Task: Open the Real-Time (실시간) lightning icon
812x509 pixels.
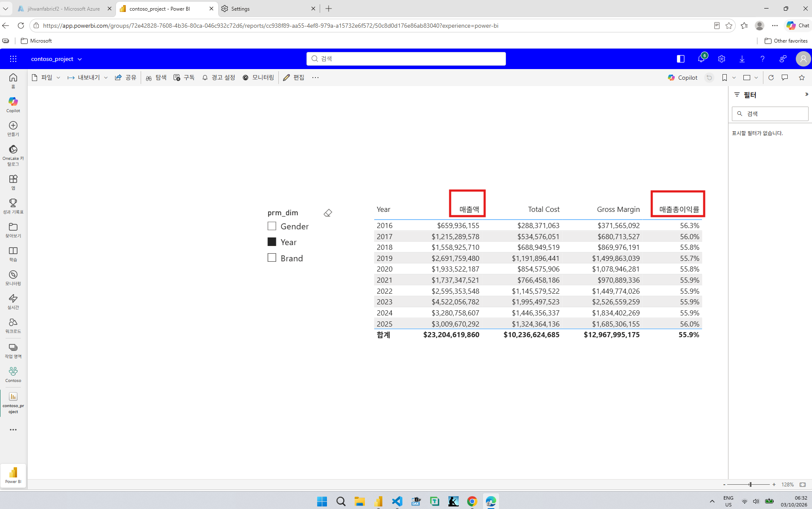Action: coord(13,301)
